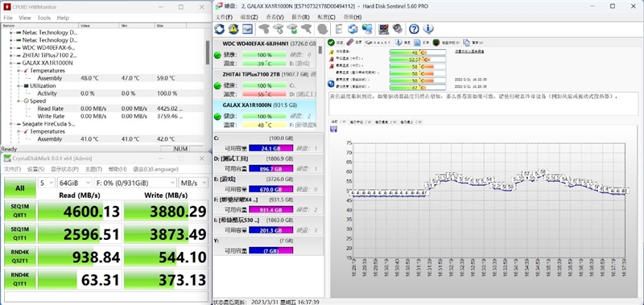The height and width of the screenshot is (305, 644).
Task: Switch to the temperature tab with thermometer
Action: click(x=354, y=43)
